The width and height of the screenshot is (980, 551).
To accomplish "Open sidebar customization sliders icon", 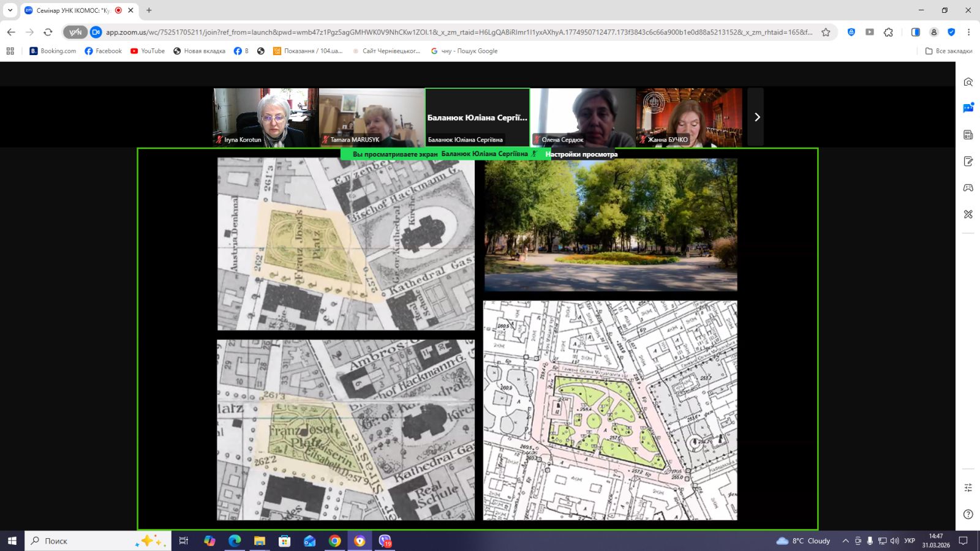I will tap(968, 487).
